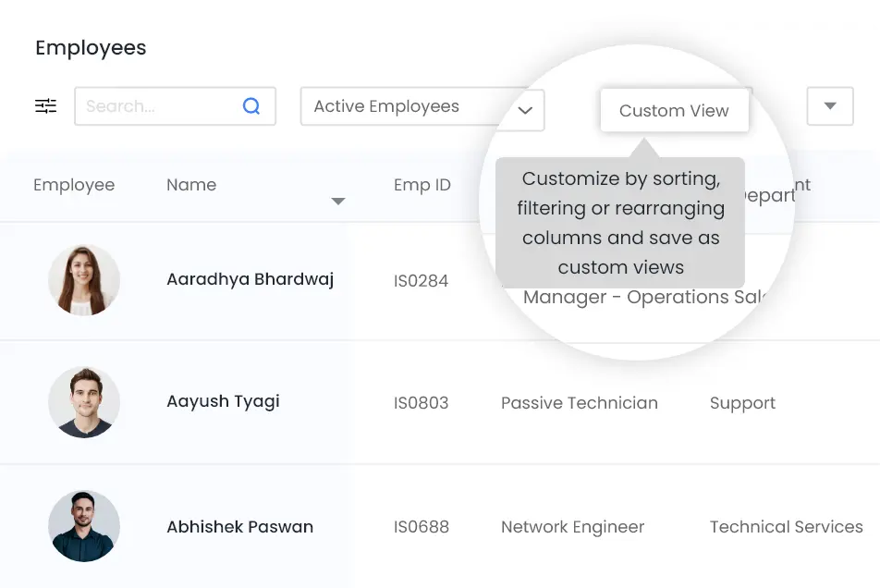Open the Active Employees dropdown
Viewport: 880px width, 588px height.
(422, 107)
